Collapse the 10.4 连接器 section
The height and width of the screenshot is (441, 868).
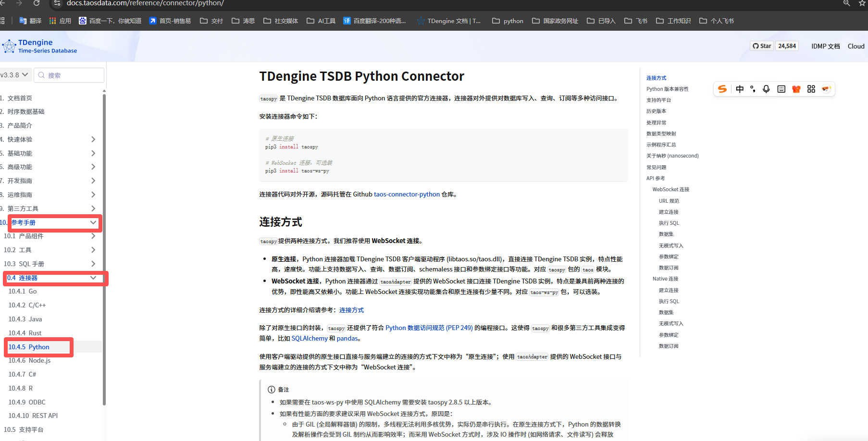tap(93, 278)
